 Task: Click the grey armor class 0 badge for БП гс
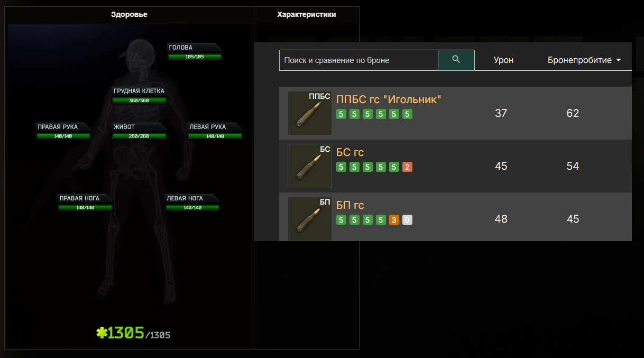407,220
